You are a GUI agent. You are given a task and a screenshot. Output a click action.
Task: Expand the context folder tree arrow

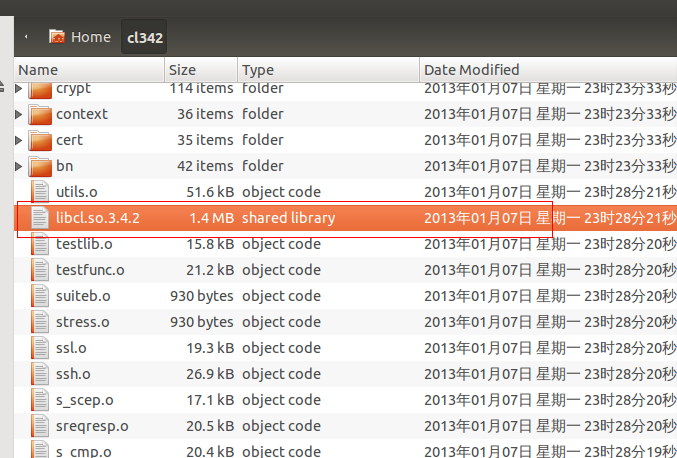(x=19, y=114)
